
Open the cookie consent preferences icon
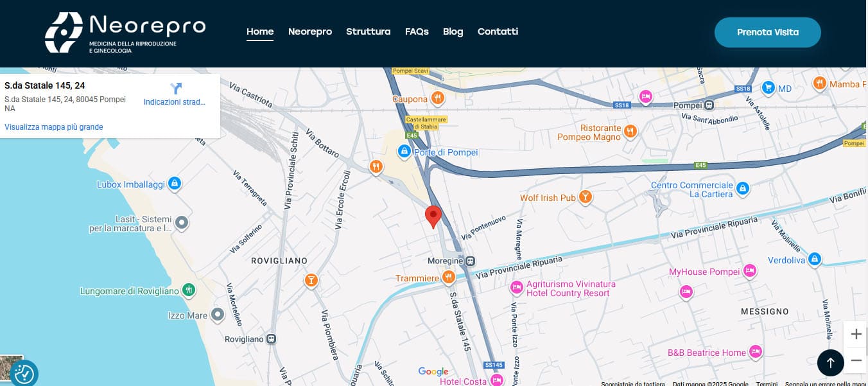coord(24,373)
